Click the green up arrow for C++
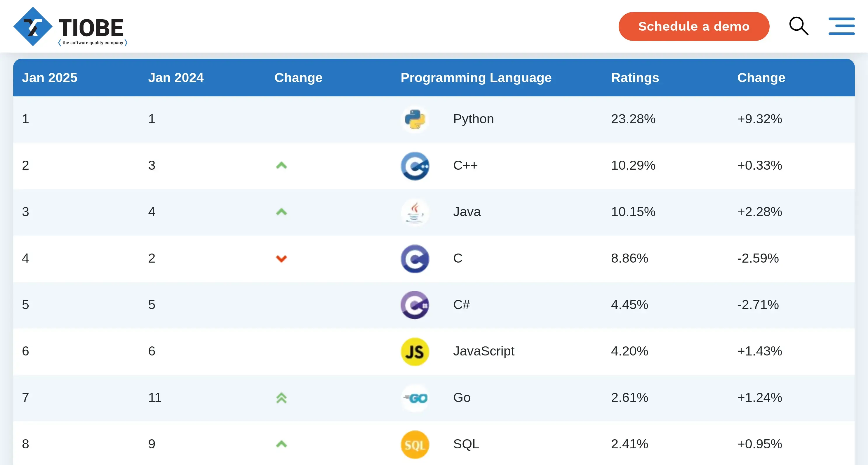The height and width of the screenshot is (465, 868). pyautogui.click(x=281, y=166)
